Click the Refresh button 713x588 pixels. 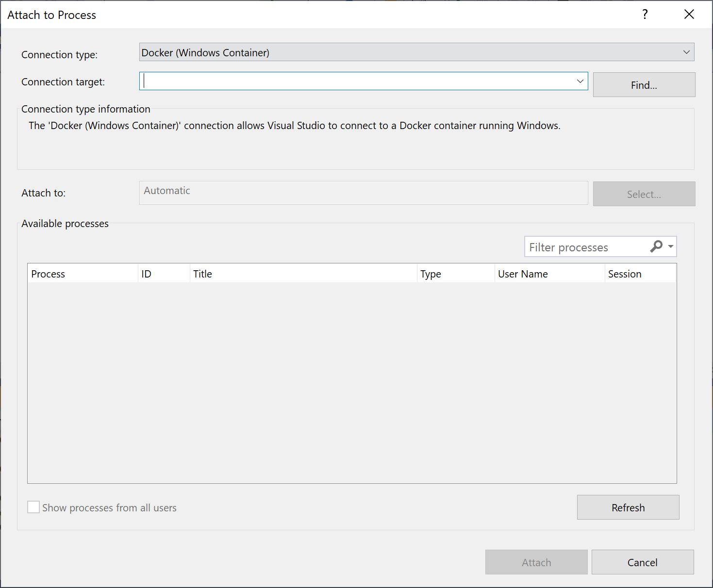pos(628,507)
